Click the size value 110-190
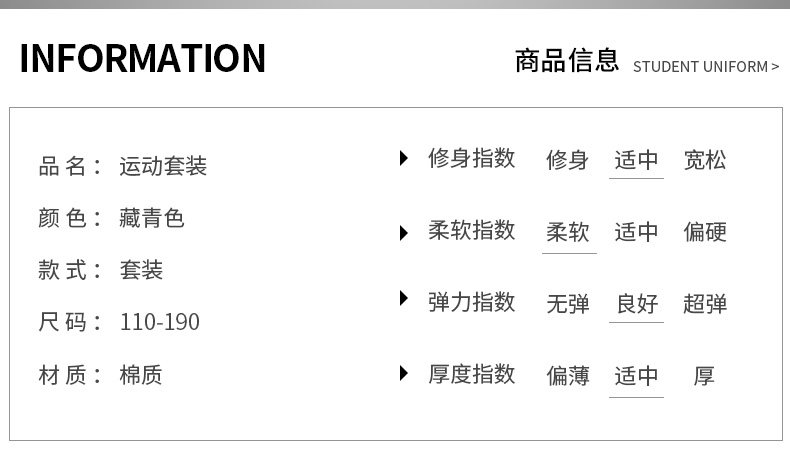The height and width of the screenshot is (459, 790). pos(160,322)
